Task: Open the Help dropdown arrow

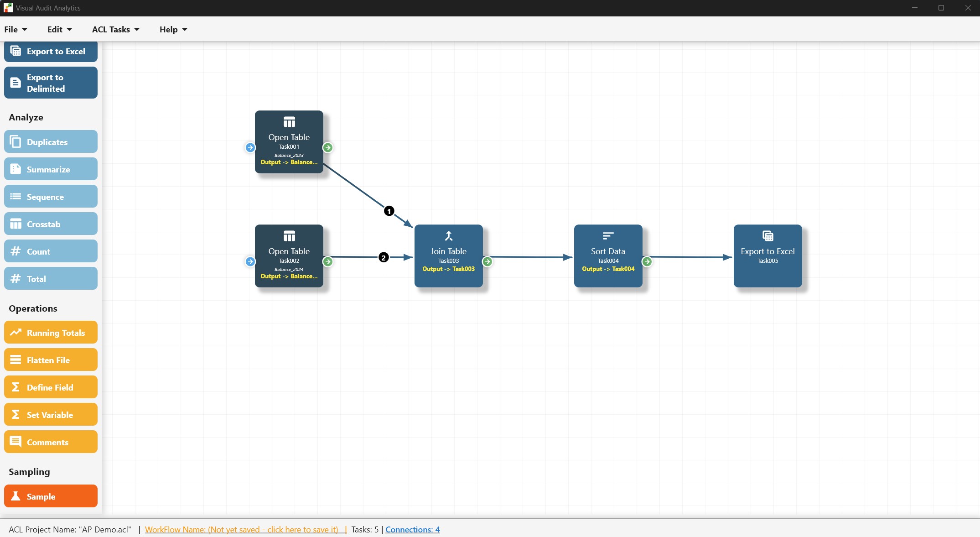Action: [185, 30]
